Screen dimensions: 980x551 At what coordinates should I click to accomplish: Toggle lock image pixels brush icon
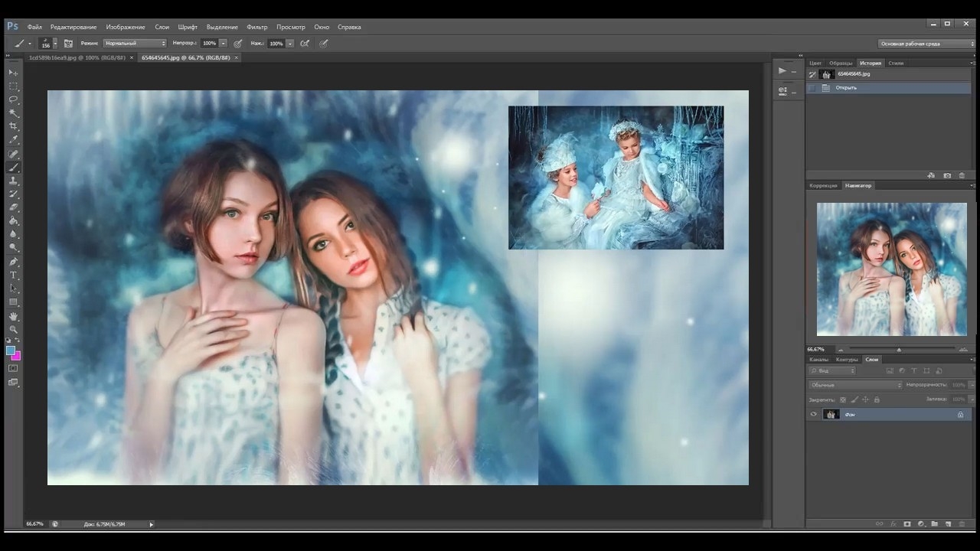click(854, 399)
